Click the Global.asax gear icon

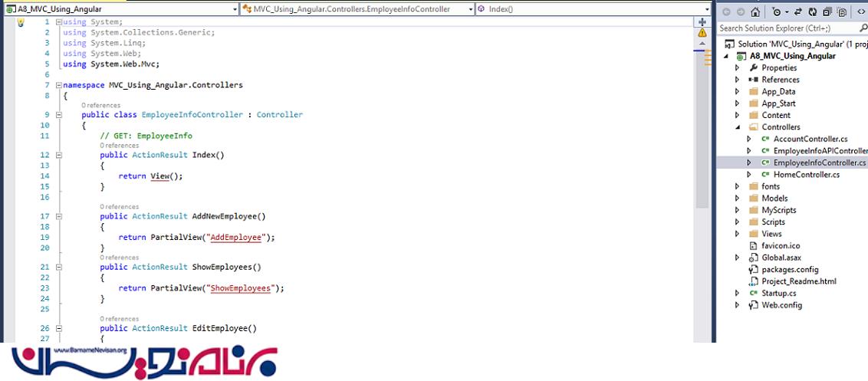pos(753,258)
